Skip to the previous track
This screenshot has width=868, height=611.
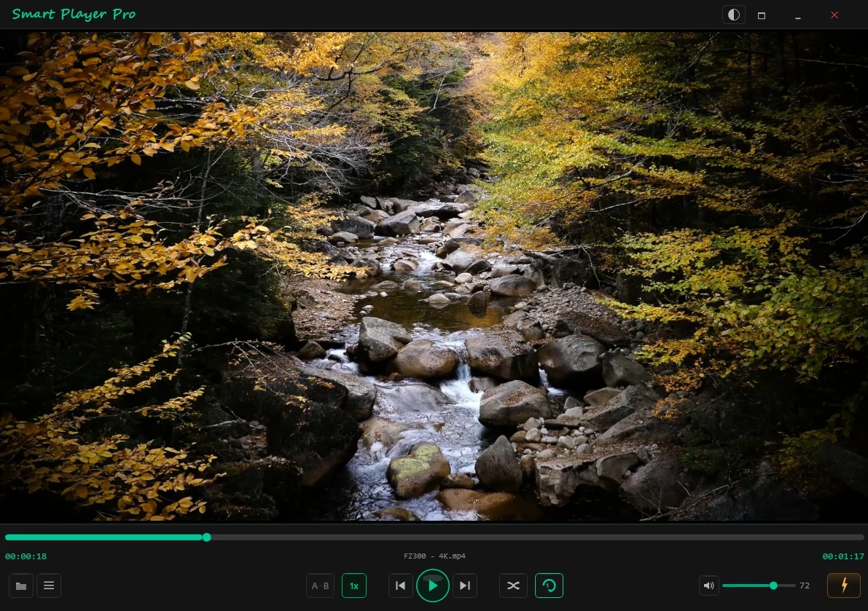(x=400, y=586)
